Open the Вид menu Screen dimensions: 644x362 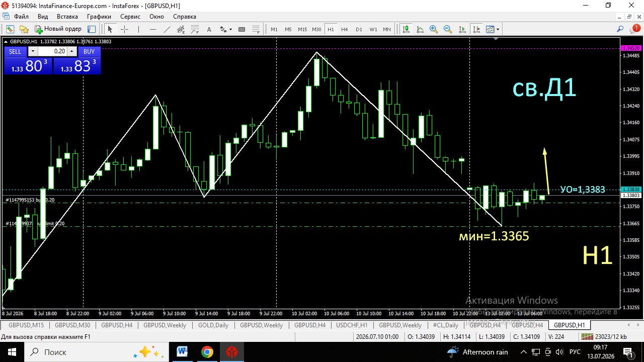tap(43, 17)
